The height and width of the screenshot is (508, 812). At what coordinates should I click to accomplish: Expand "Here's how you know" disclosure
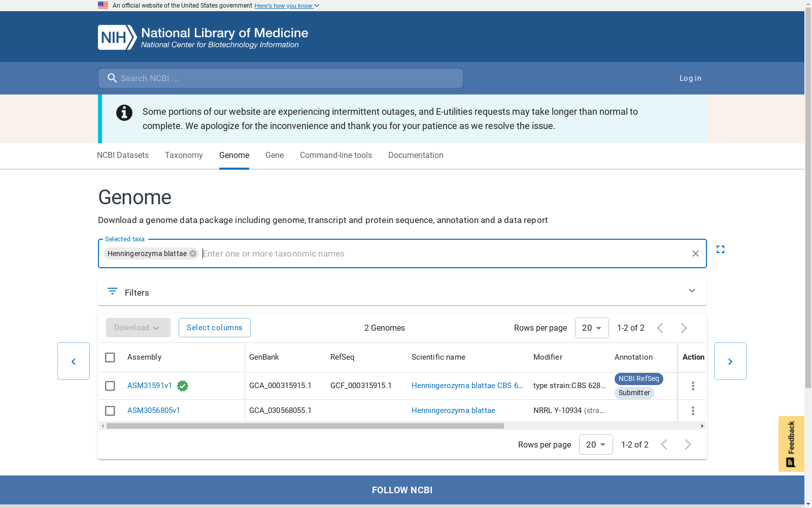coord(287,6)
